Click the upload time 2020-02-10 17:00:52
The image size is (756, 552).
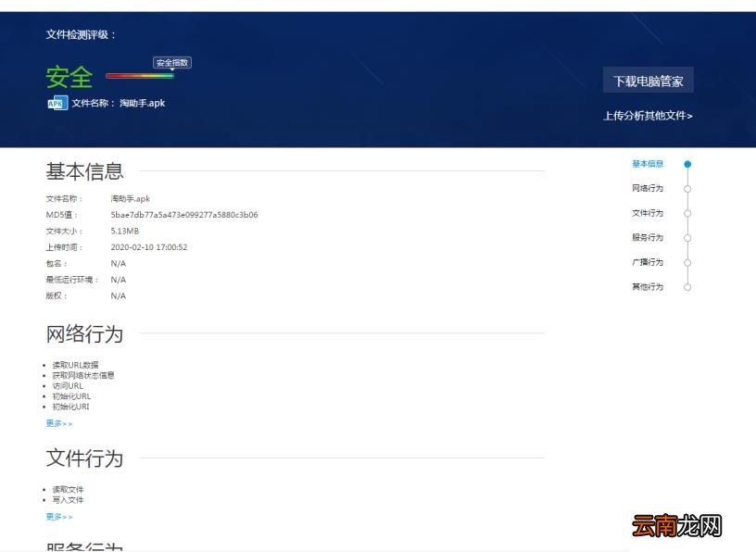[149, 247]
